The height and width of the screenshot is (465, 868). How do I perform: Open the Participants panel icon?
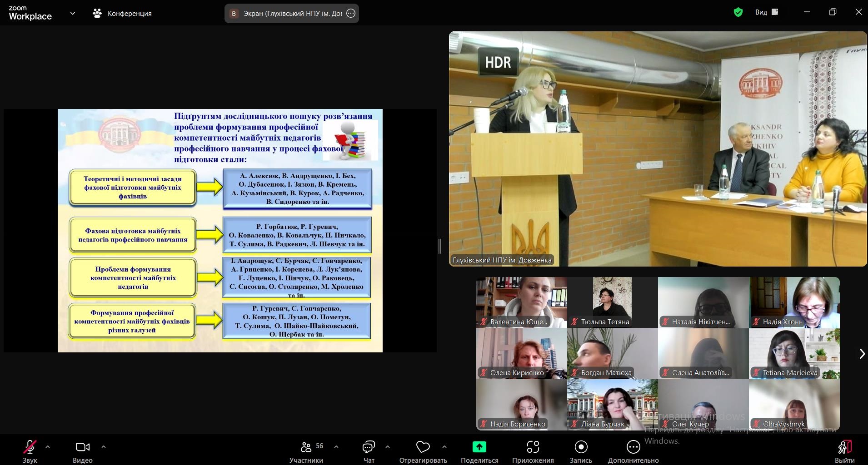tap(306, 447)
